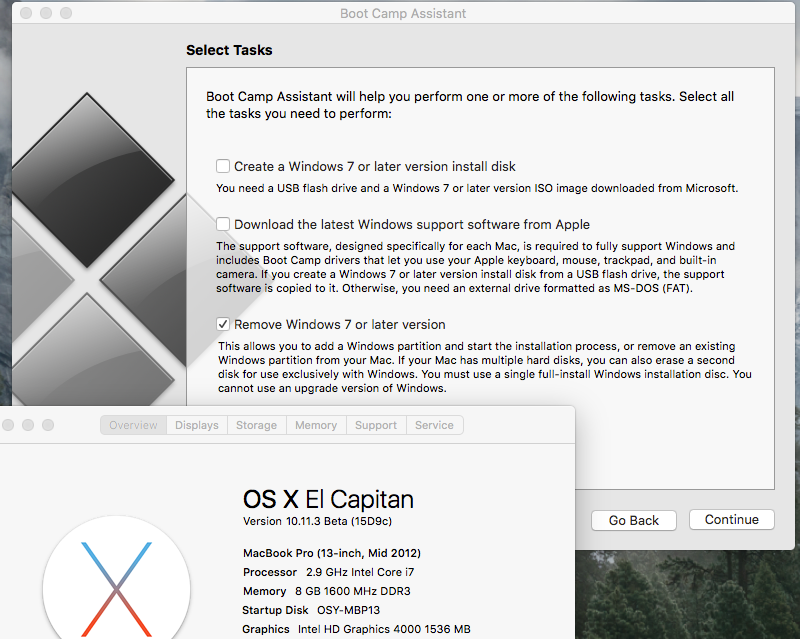
Task: Close the Boot Camp Assistant window
Action: pyautogui.click(x=26, y=13)
